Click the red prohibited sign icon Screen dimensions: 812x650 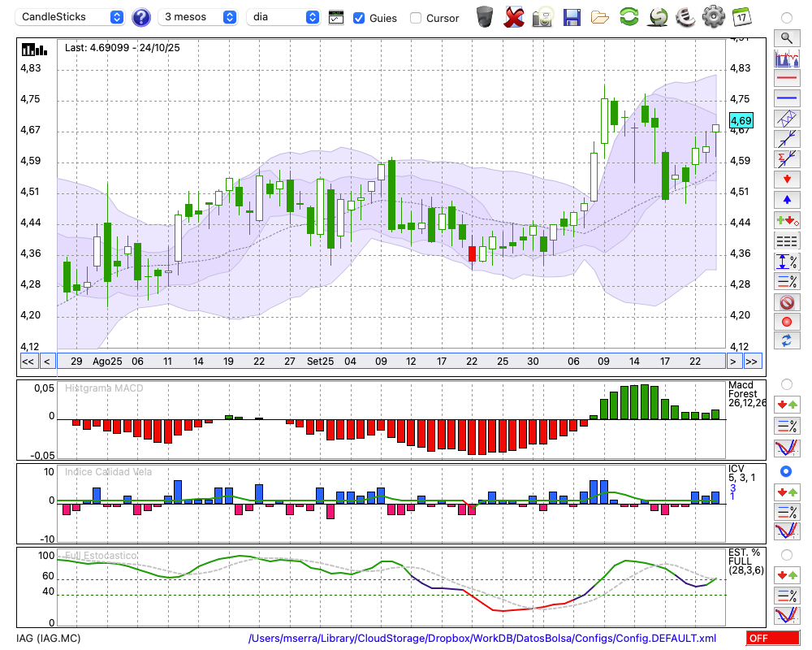click(x=786, y=302)
